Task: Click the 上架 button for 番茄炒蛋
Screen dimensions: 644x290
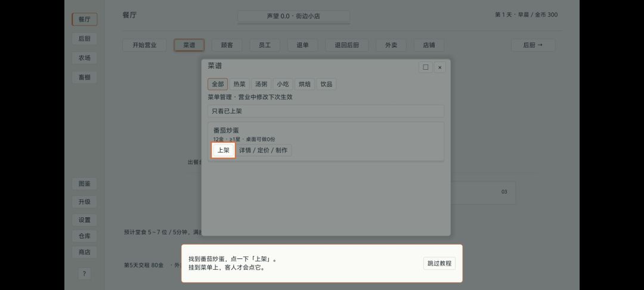Action: pos(224,150)
